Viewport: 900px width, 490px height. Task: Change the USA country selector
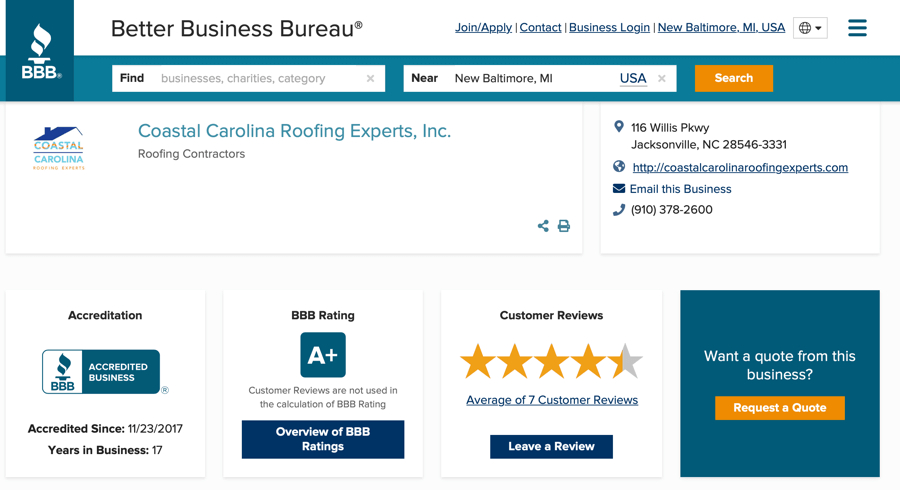tap(633, 79)
